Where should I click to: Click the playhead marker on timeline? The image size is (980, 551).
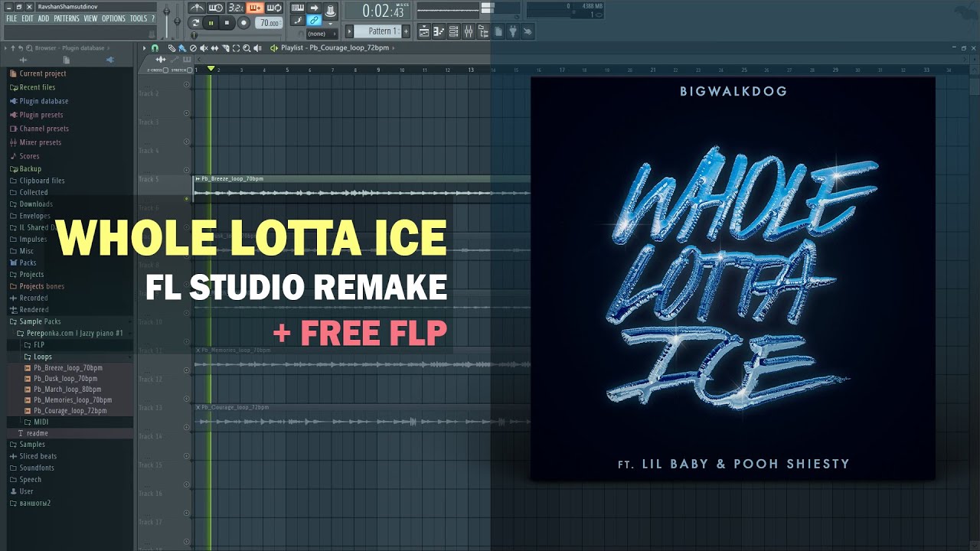[211, 69]
